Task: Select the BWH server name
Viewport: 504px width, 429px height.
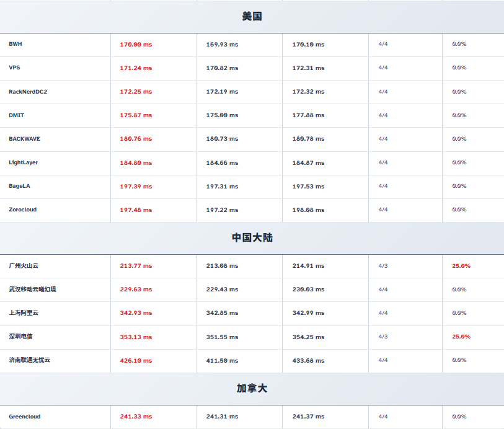Action: tap(15, 45)
